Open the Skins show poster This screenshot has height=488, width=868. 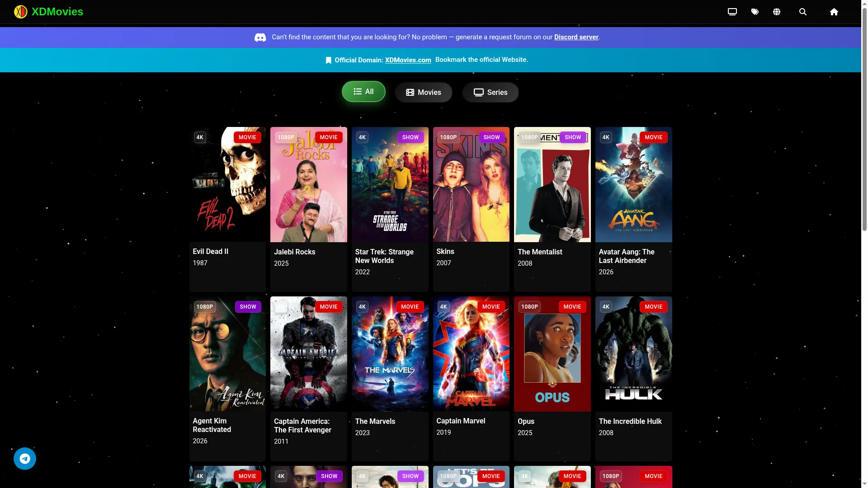coord(471,184)
